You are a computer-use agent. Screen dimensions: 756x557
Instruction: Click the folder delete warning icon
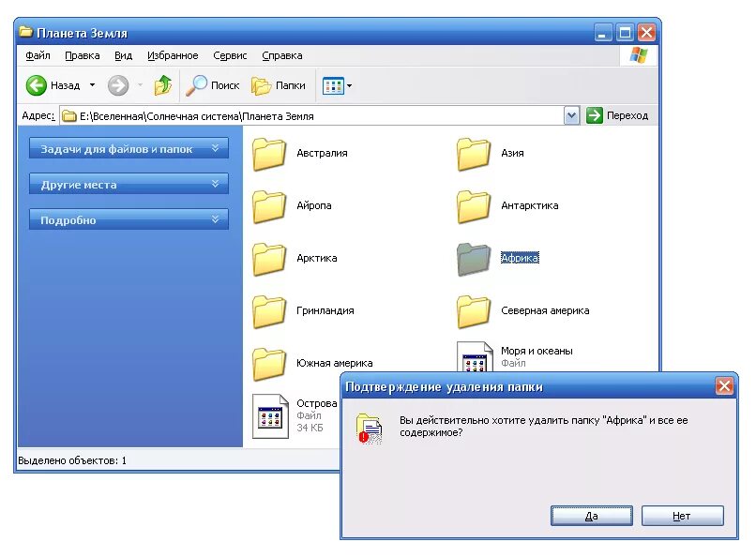coord(369,429)
